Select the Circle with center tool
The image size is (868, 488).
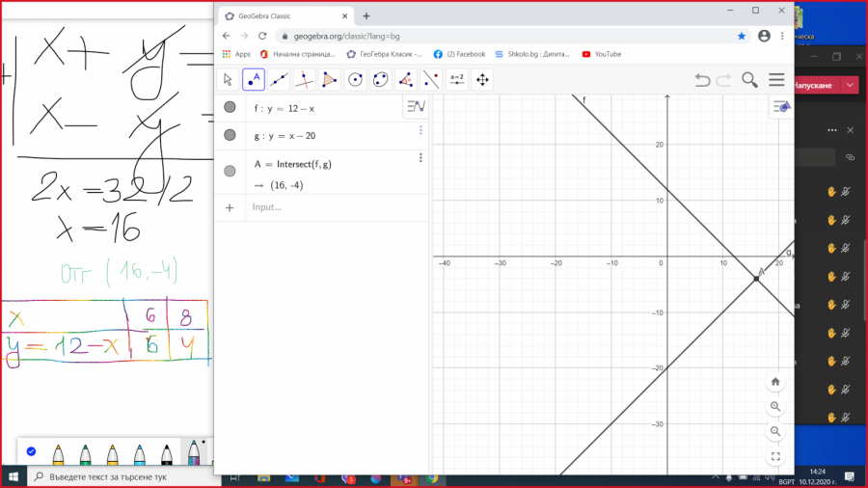pyautogui.click(x=355, y=80)
